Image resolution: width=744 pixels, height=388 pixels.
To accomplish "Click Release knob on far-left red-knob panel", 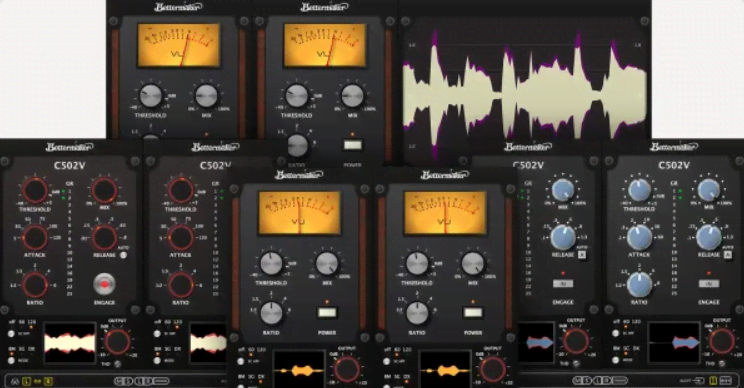I will (104, 237).
